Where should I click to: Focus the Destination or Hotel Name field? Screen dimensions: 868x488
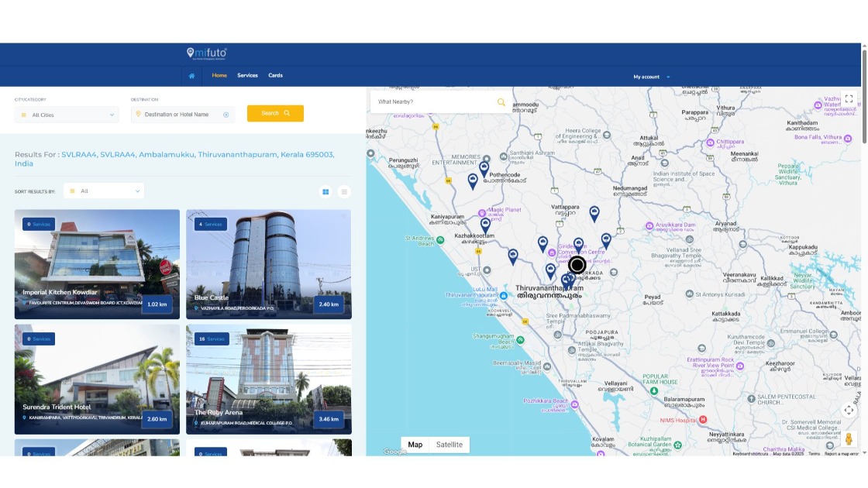pyautogui.click(x=183, y=115)
